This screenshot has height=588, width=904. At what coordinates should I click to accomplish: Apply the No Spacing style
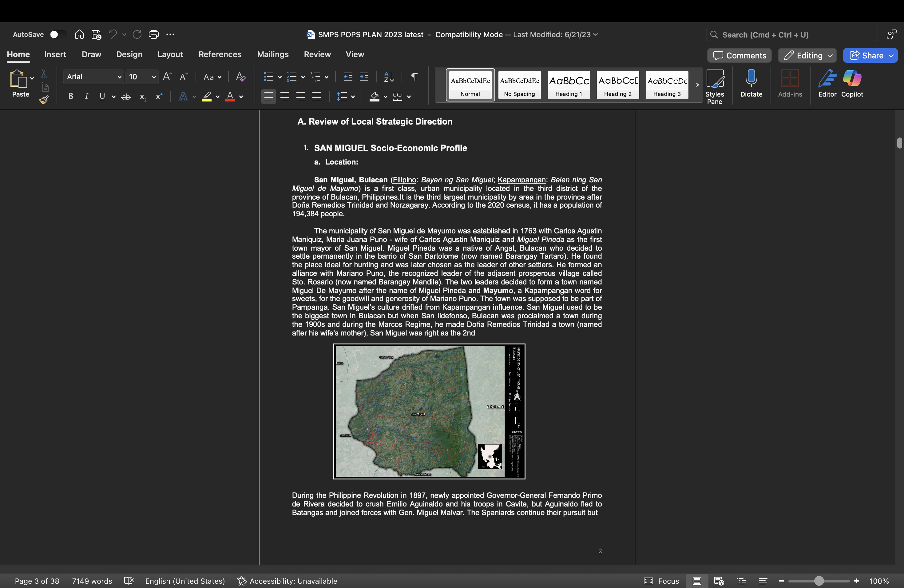(519, 85)
